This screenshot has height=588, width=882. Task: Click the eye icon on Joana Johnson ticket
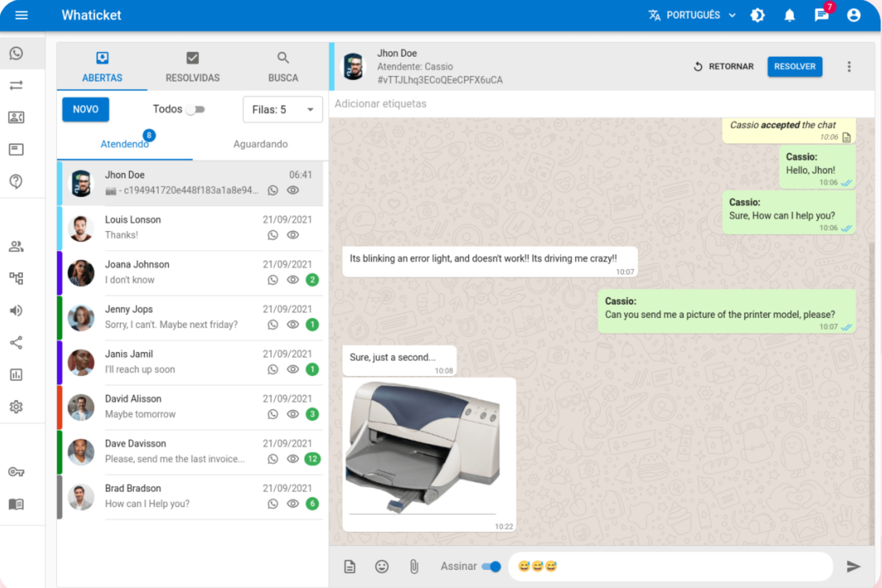pyautogui.click(x=293, y=280)
